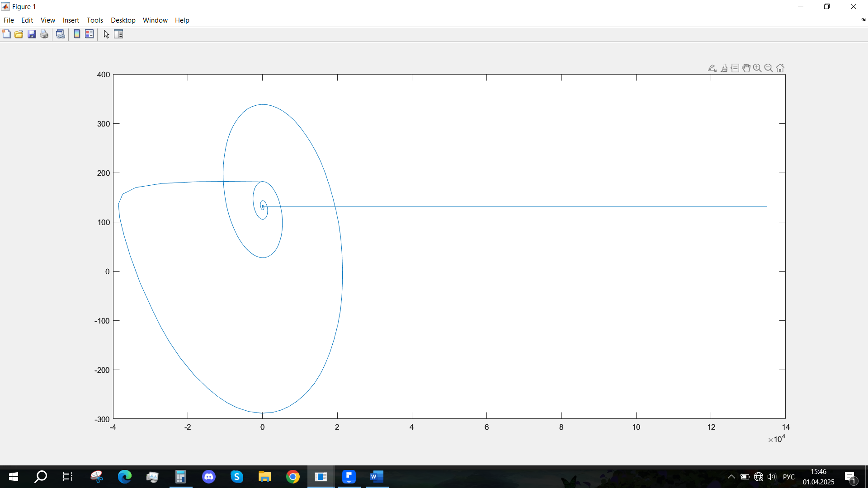Open the Desktop menu

pyautogui.click(x=123, y=20)
